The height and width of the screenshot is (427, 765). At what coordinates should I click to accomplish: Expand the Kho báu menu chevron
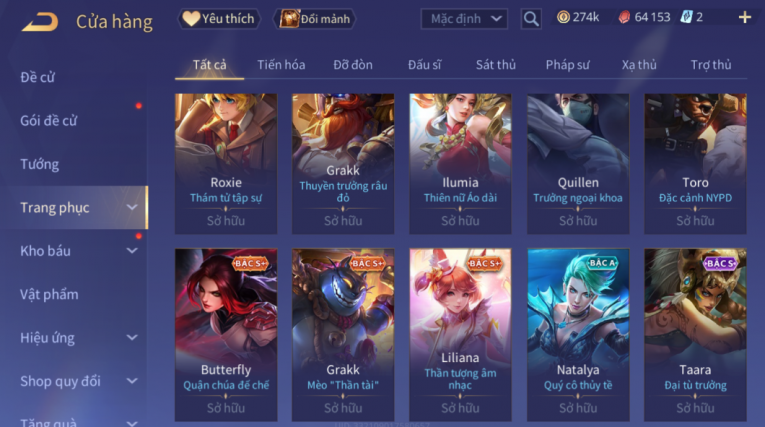point(132,251)
